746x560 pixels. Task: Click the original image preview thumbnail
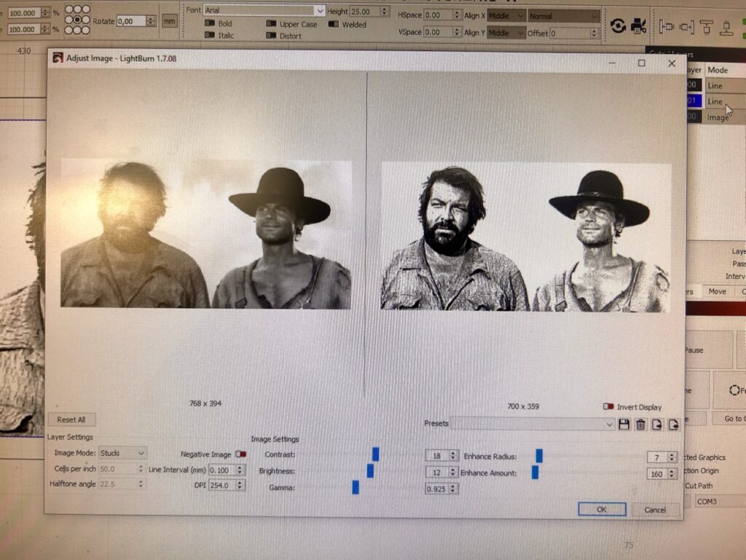(206, 234)
